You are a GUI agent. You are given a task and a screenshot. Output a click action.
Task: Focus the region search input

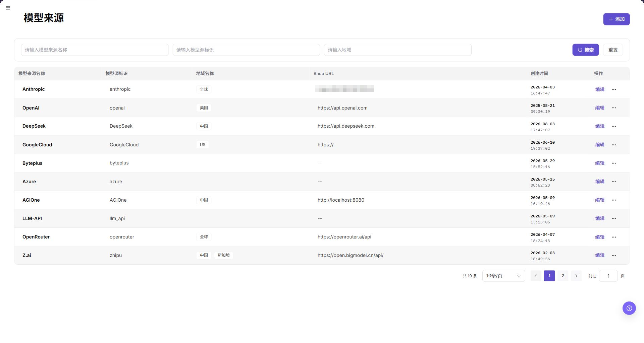pos(397,50)
